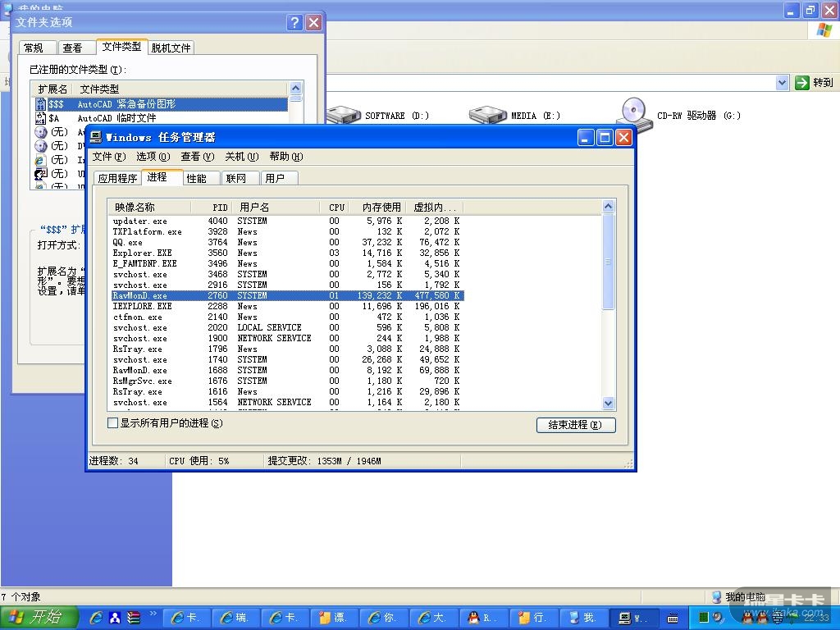Click the green 转到 (Go) arrow button
This screenshot has width=840, height=630.
coord(802,82)
